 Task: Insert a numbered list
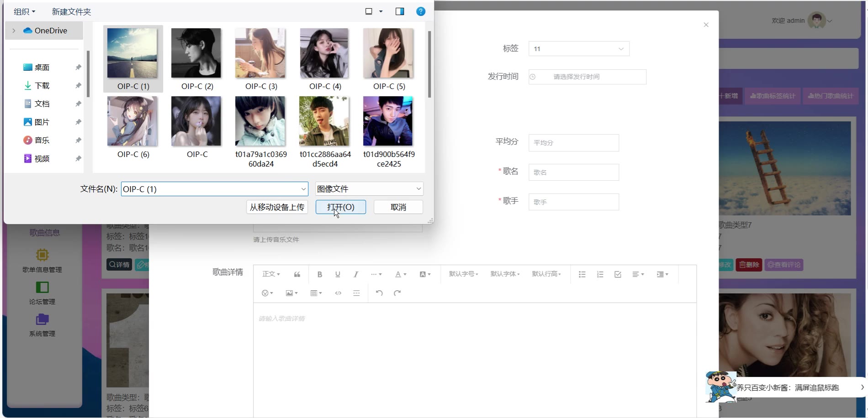click(x=600, y=274)
